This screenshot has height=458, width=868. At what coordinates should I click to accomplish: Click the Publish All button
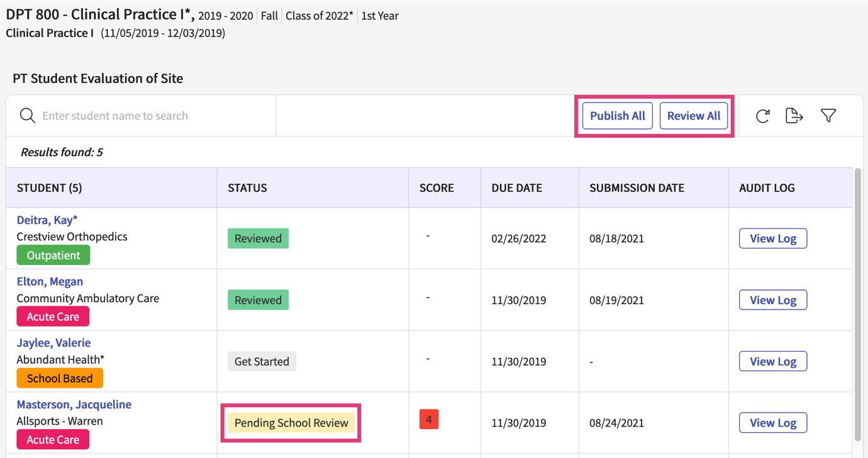click(617, 116)
